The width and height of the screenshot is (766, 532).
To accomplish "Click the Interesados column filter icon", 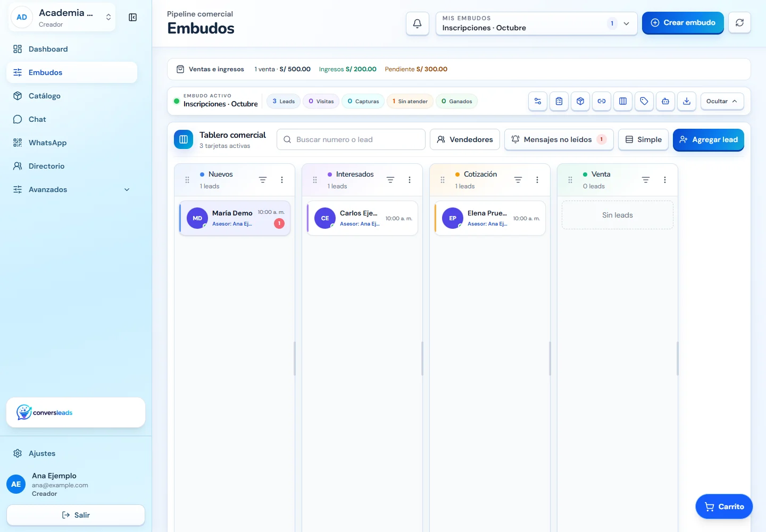I will [x=390, y=180].
